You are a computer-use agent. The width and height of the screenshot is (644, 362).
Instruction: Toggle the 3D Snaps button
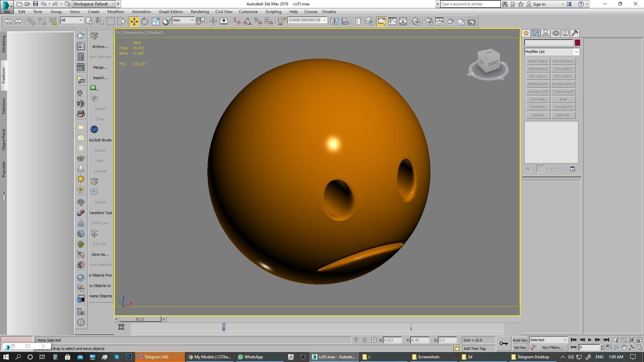point(237,21)
